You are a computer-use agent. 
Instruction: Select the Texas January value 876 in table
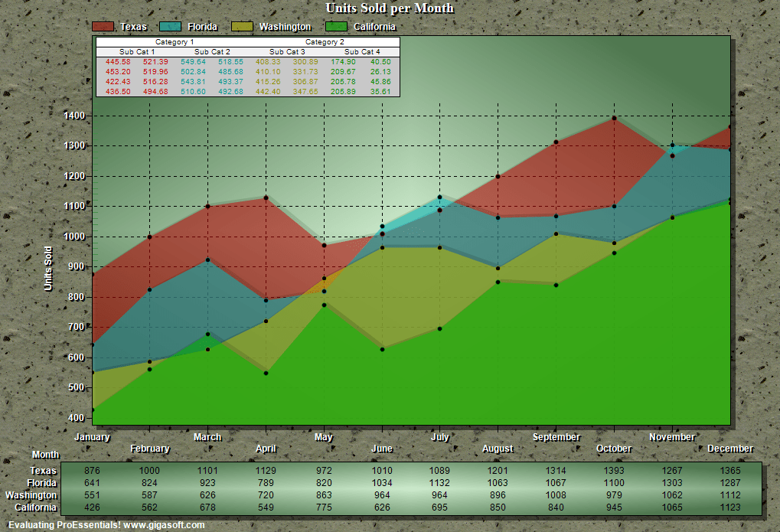coord(92,471)
